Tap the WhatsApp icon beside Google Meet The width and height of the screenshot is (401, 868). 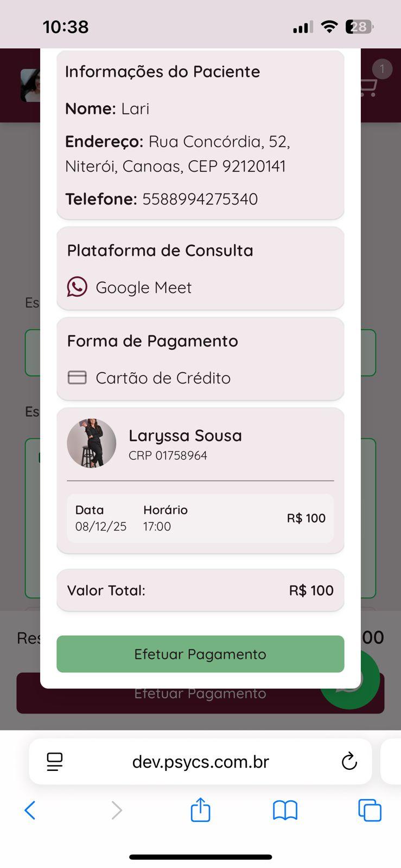pos(77,287)
